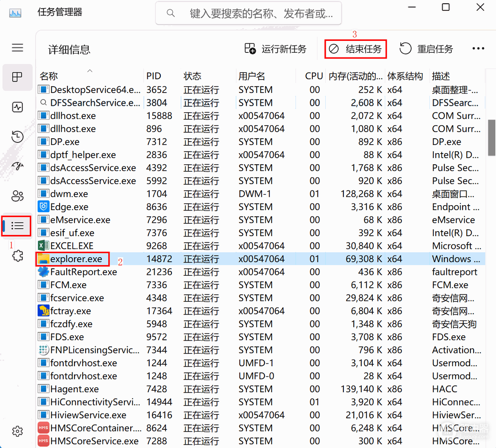
Task: Click the 详细信息 page title
Action: point(69,50)
